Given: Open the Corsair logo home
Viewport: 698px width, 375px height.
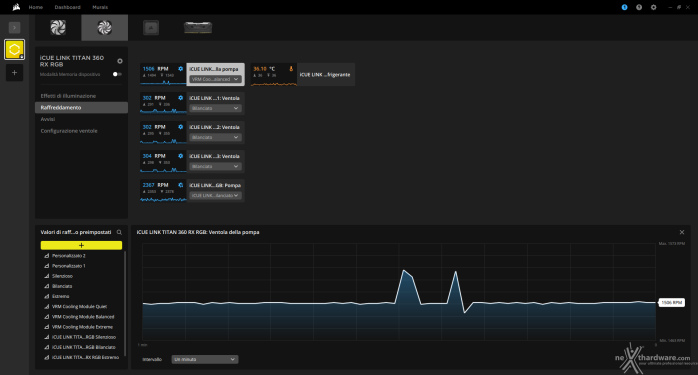Looking at the screenshot, I should (x=16, y=7).
